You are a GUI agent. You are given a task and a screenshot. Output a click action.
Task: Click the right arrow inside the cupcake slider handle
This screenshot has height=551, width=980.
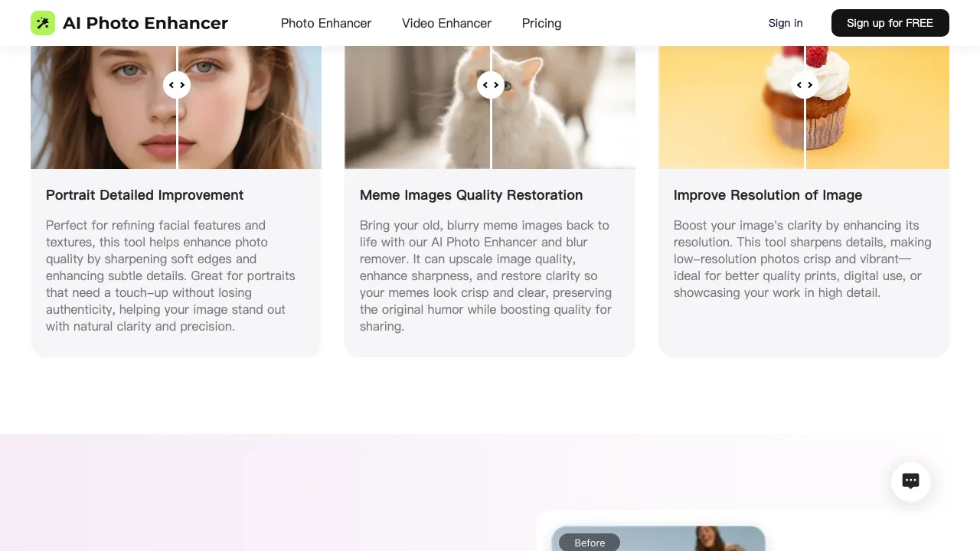tap(808, 85)
